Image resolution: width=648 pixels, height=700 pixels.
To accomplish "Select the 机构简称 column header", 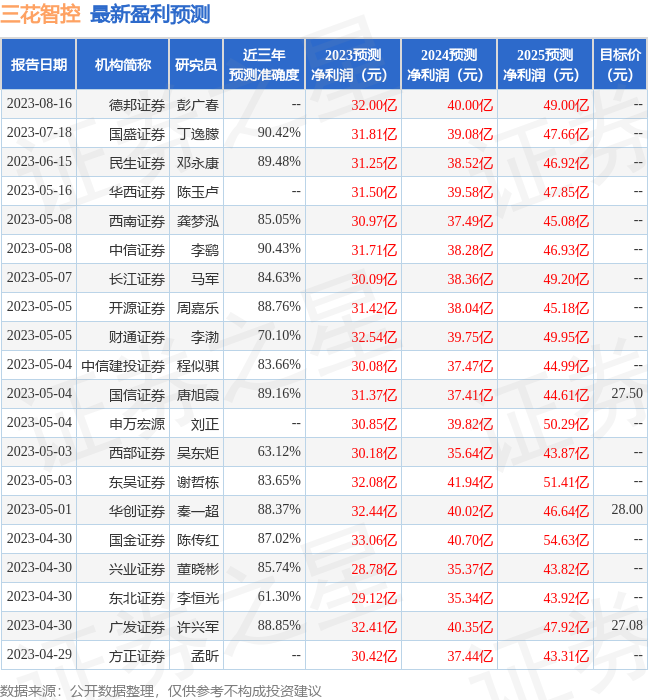I will tap(123, 64).
